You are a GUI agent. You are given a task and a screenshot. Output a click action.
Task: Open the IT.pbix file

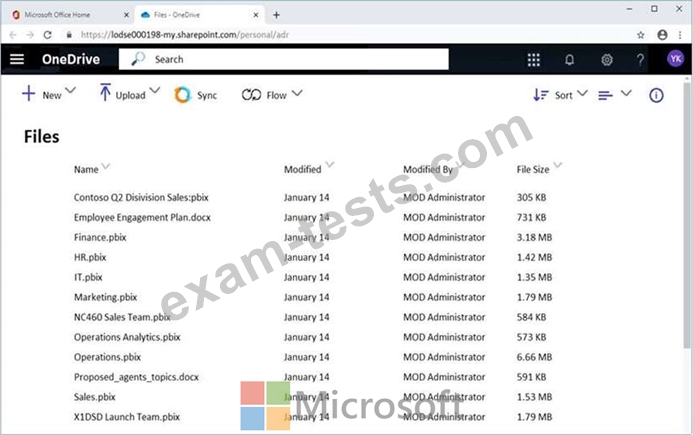(x=88, y=277)
